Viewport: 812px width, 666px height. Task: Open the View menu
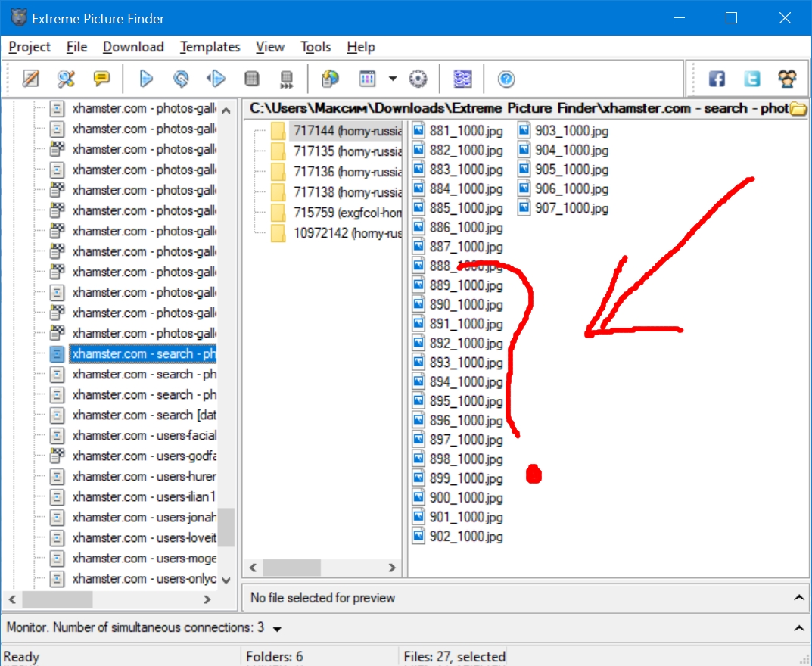point(270,47)
